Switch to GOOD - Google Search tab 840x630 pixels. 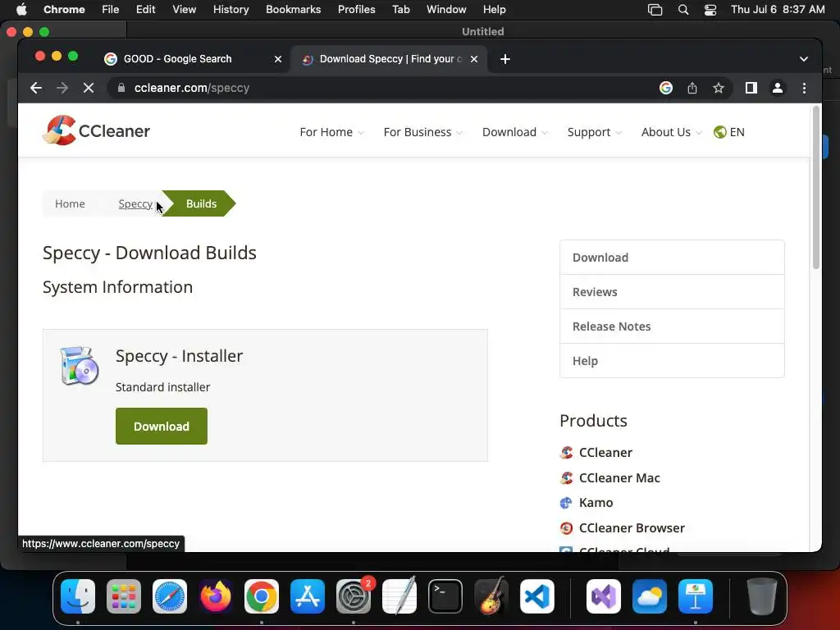193,59
